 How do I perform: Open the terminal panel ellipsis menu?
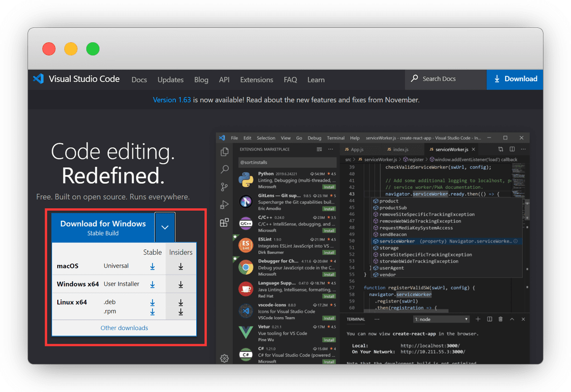377,320
